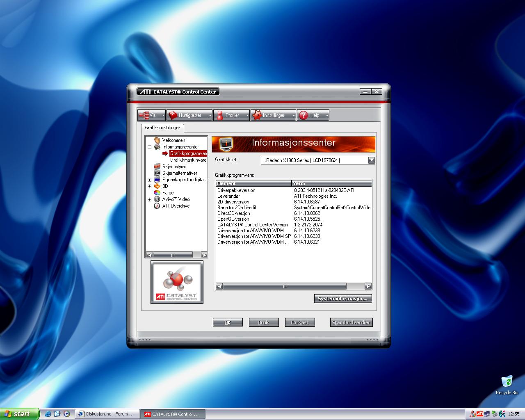Launch Internet Explorer from quick launch
The width and height of the screenshot is (525, 420).
48,414
